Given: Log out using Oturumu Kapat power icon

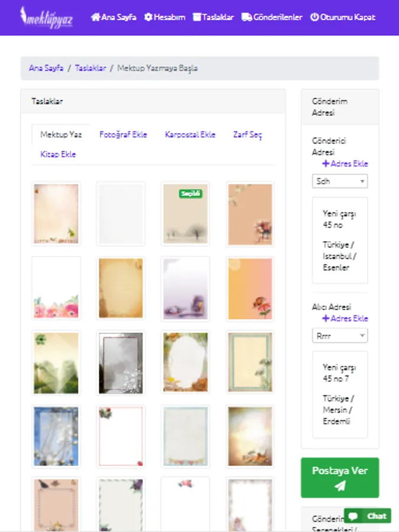Looking at the screenshot, I should [x=343, y=17].
